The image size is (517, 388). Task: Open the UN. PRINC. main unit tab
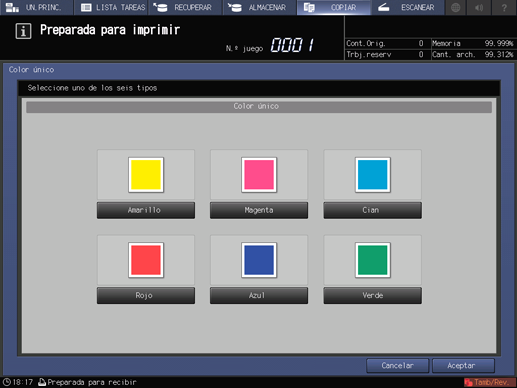pyautogui.click(x=36, y=7)
